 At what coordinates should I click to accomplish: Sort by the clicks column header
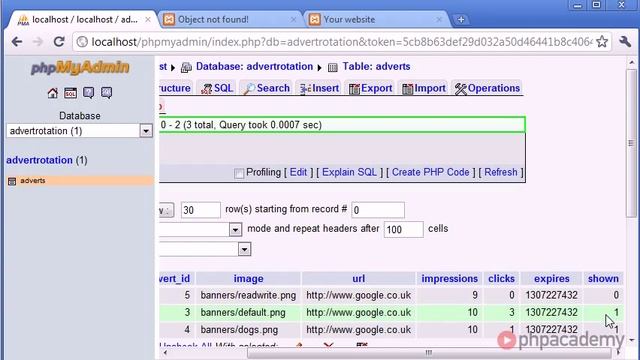501,279
